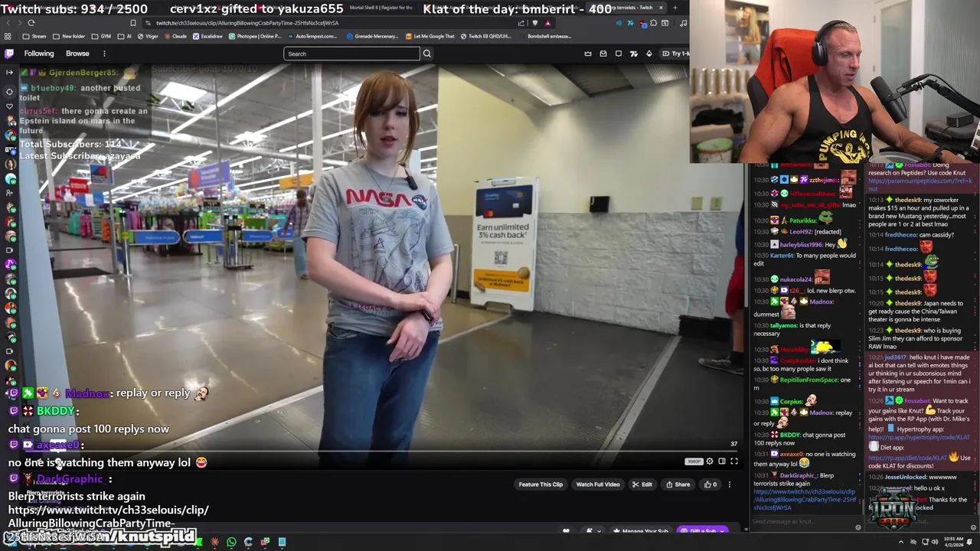Click Feature This Clip button
Viewport: 980px width, 551px height.
tap(541, 484)
